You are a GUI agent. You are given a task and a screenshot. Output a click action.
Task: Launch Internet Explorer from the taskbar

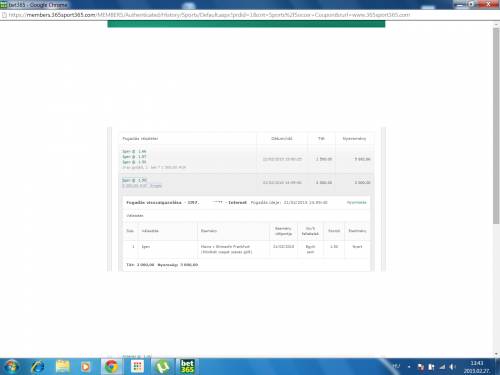(x=37, y=367)
